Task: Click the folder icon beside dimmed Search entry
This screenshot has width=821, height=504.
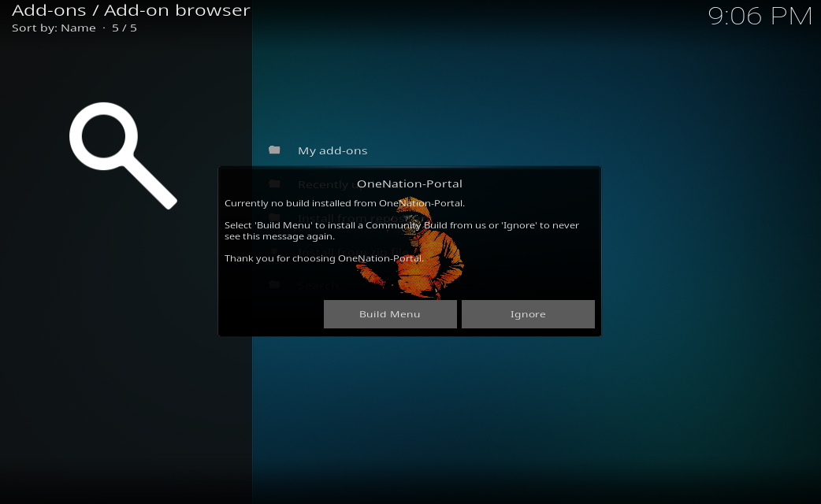Action: pos(274,285)
